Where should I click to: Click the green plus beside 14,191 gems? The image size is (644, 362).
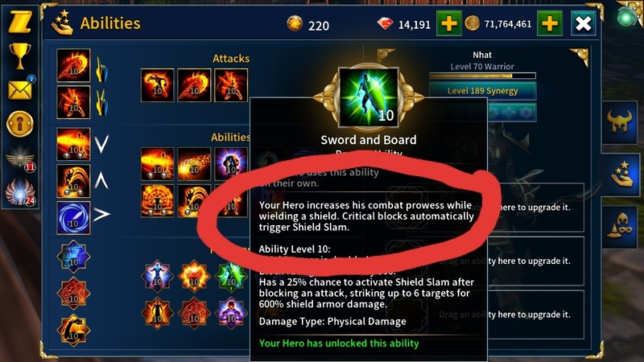(x=448, y=24)
